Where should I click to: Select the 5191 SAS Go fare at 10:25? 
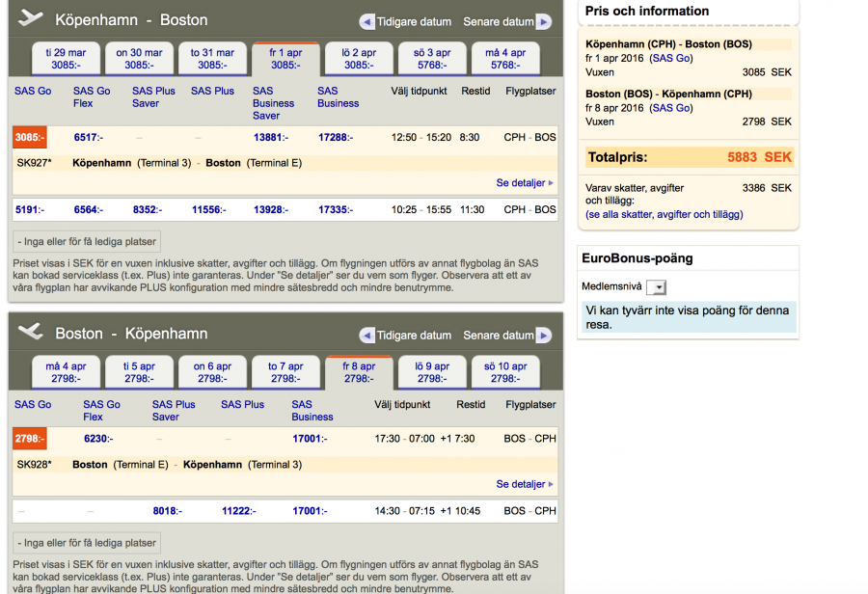coord(31,209)
